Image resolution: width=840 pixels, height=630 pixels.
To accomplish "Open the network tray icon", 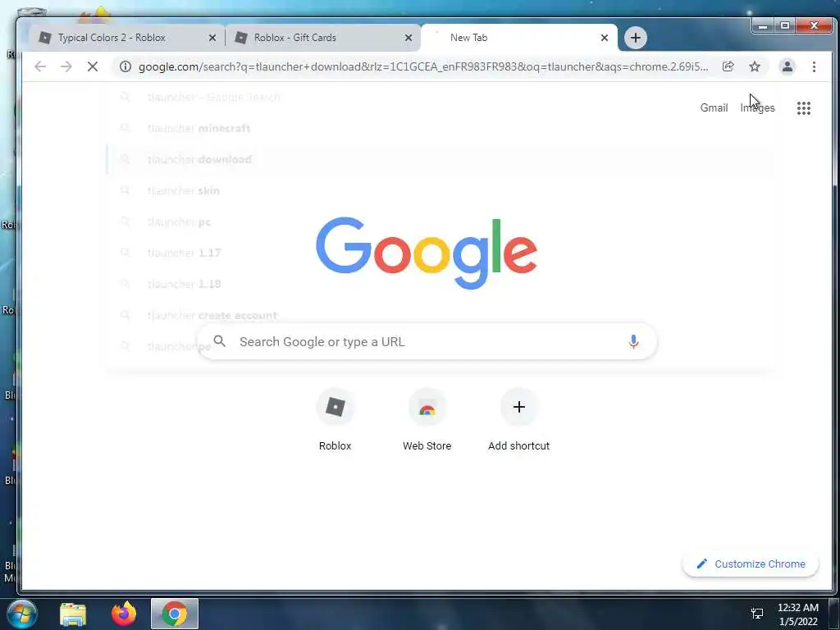I will 757,614.
